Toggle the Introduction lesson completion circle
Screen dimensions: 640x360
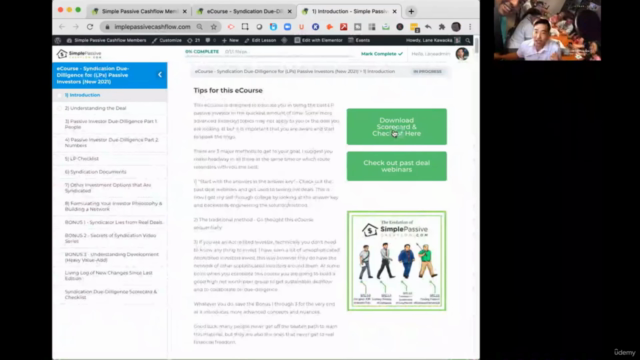point(60,95)
